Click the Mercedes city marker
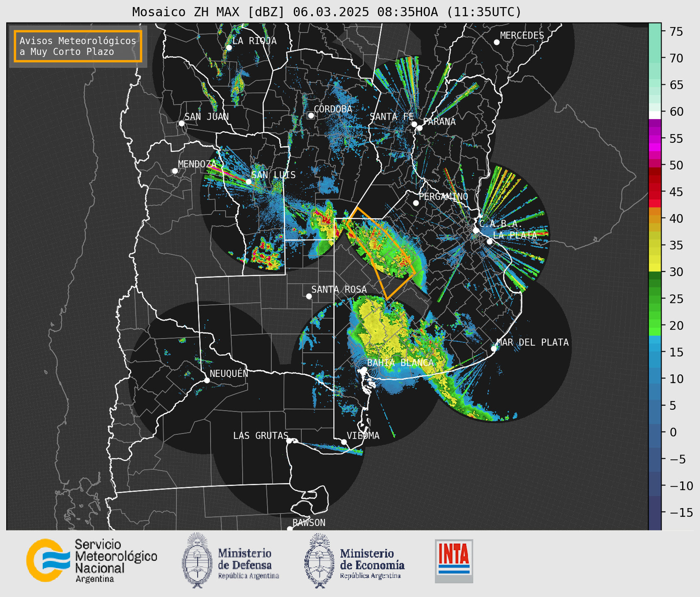This screenshot has width=700, height=597. pos(497,42)
